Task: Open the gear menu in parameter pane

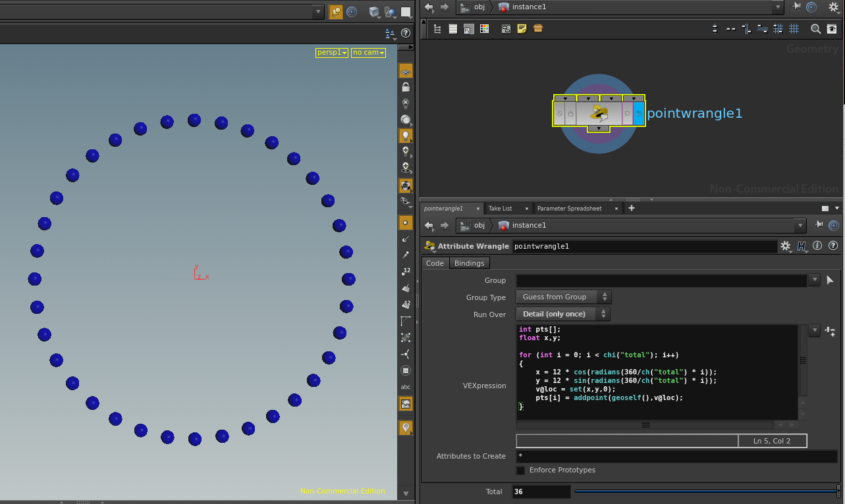Action: (x=785, y=246)
